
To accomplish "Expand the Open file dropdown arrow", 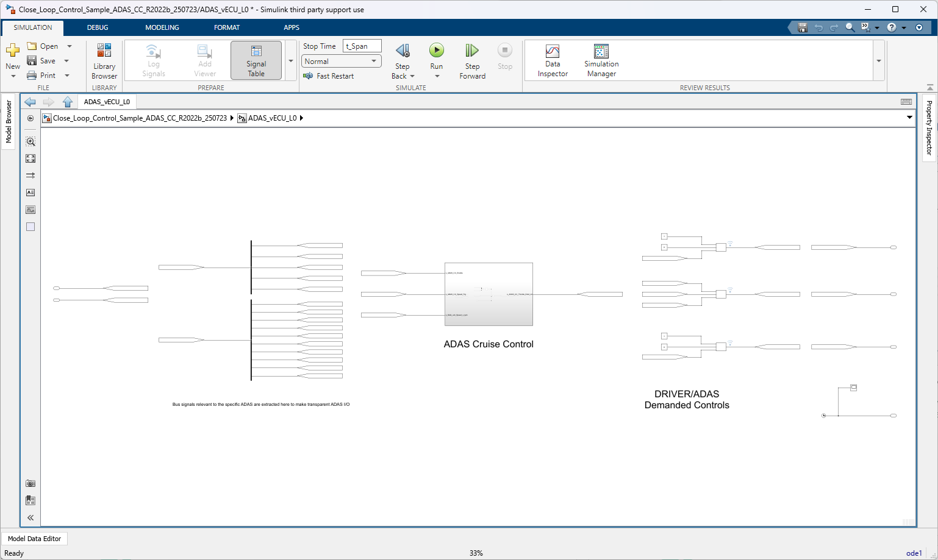I will point(70,46).
